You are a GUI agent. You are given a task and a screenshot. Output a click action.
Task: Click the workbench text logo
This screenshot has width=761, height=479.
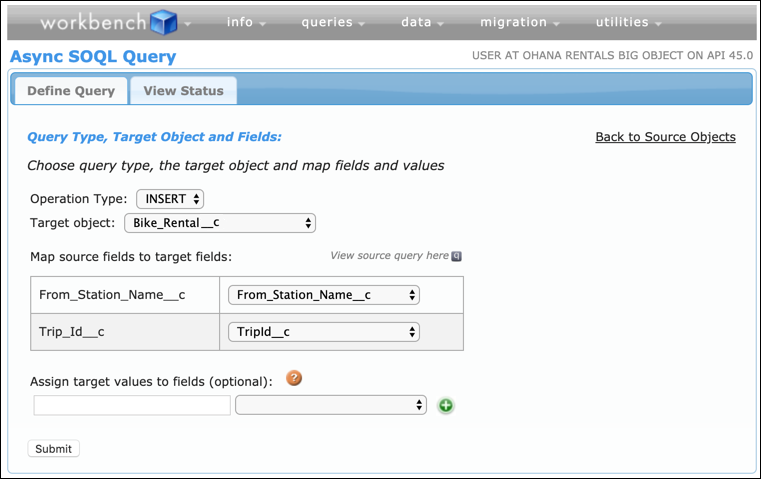tap(93, 22)
